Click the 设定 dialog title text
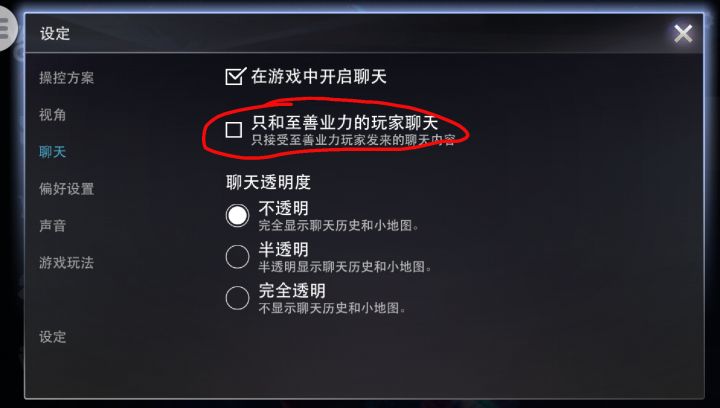 (x=55, y=34)
